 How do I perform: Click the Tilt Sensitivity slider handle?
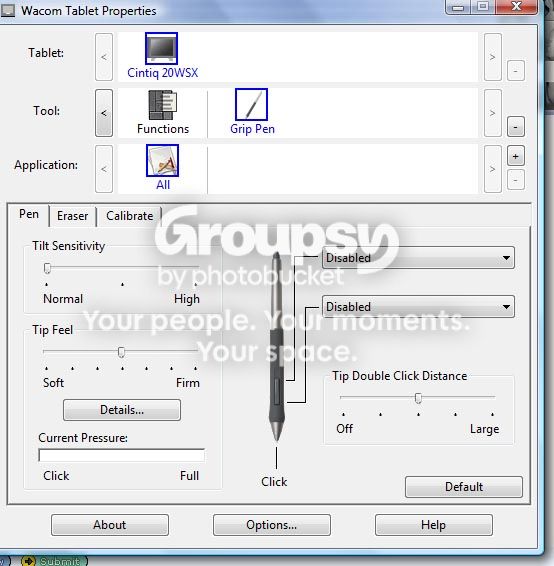[47, 268]
